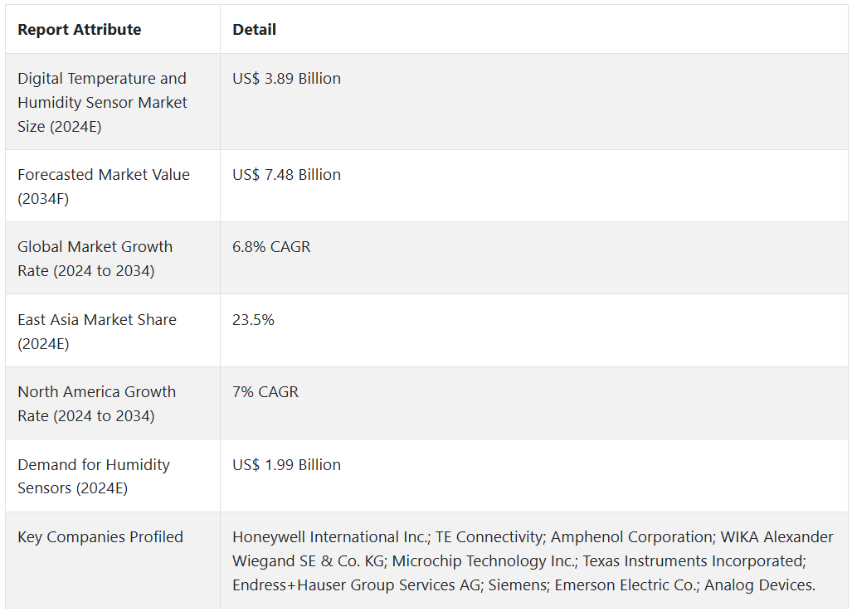The width and height of the screenshot is (852, 616).
Task: Select the North America Growth Rate cell
Action: pos(97,404)
